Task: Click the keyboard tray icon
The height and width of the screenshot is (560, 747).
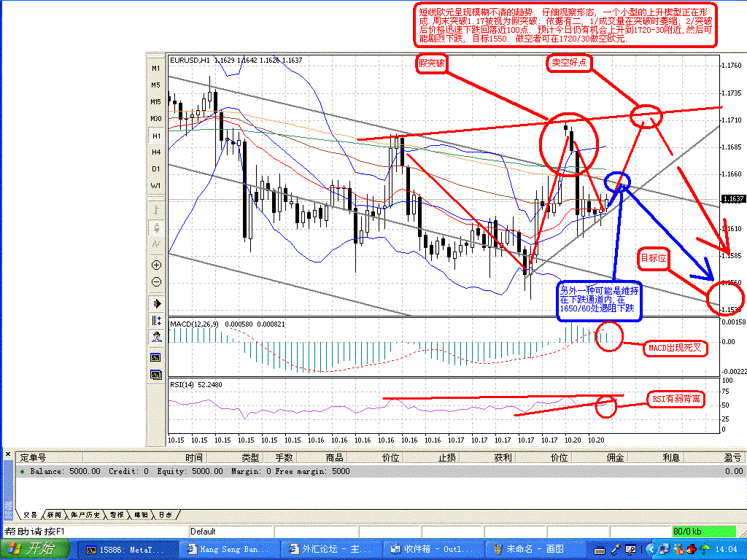Action: (x=600, y=551)
